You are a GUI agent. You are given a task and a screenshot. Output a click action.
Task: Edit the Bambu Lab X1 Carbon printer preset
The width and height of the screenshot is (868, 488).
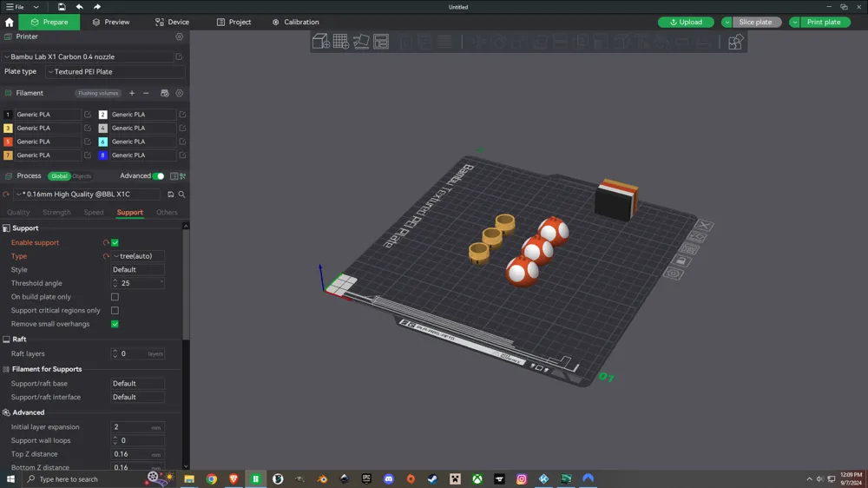click(179, 57)
